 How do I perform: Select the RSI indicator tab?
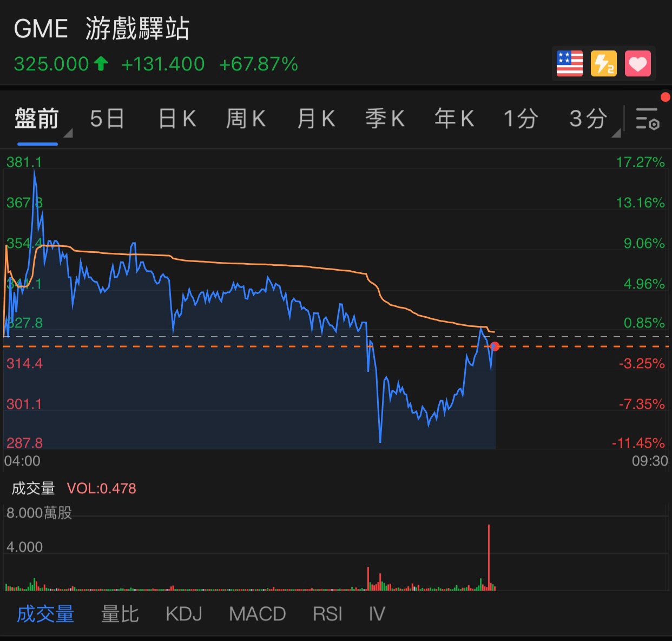327,614
